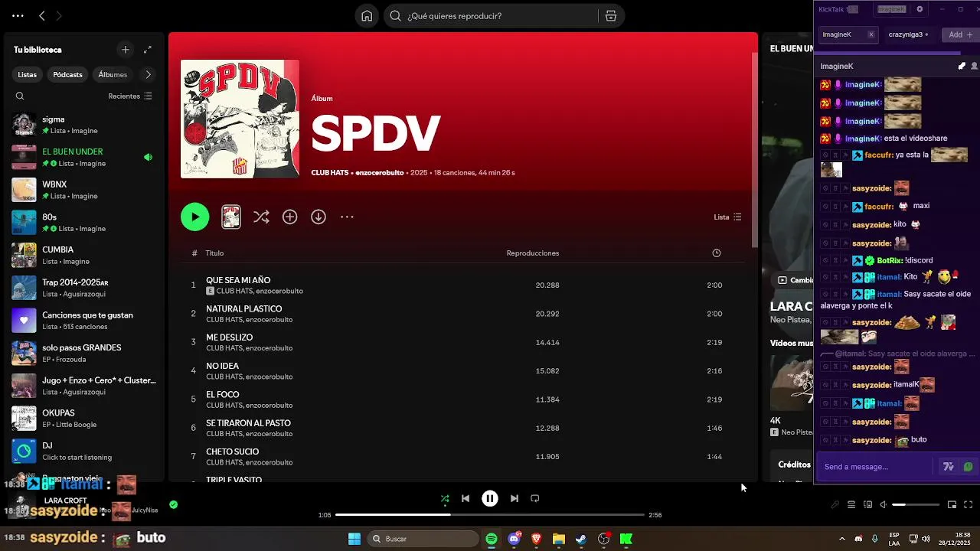Open Lista view options dropdown
Screen dimensions: 980x551
click(727, 217)
